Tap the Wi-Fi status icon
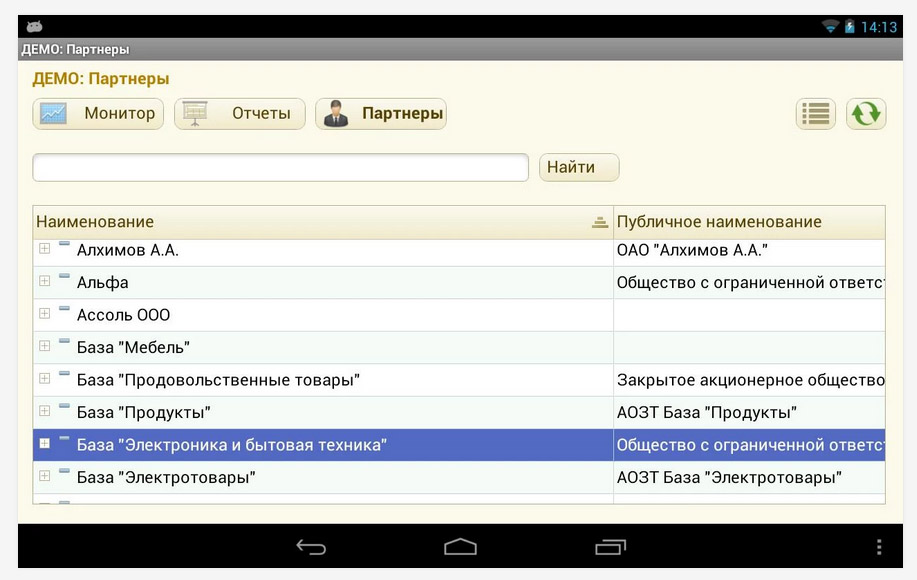This screenshot has height=580, width=917. [x=830, y=26]
